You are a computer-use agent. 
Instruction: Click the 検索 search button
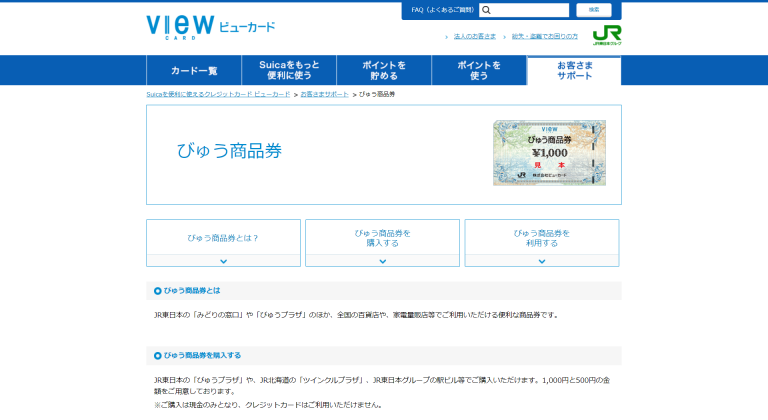[594, 10]
